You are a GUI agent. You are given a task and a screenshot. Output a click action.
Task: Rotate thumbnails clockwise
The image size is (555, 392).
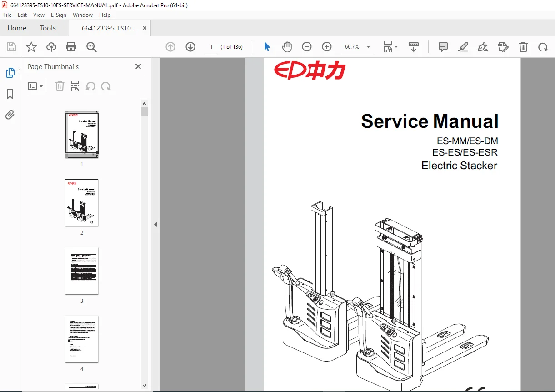click(106, 86)
